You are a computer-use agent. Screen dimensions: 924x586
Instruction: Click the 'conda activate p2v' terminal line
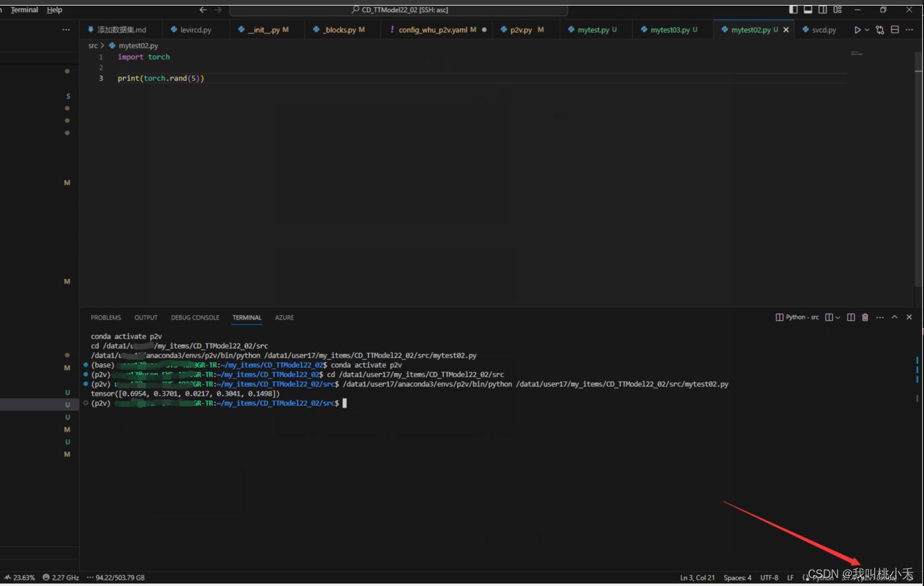[126, 336]
